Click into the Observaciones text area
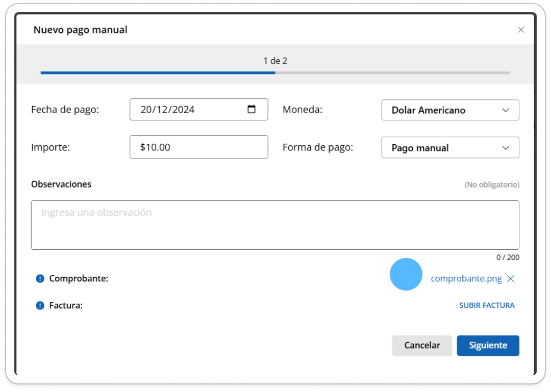This screenshot has width=551, height=392. pos(275,225)
